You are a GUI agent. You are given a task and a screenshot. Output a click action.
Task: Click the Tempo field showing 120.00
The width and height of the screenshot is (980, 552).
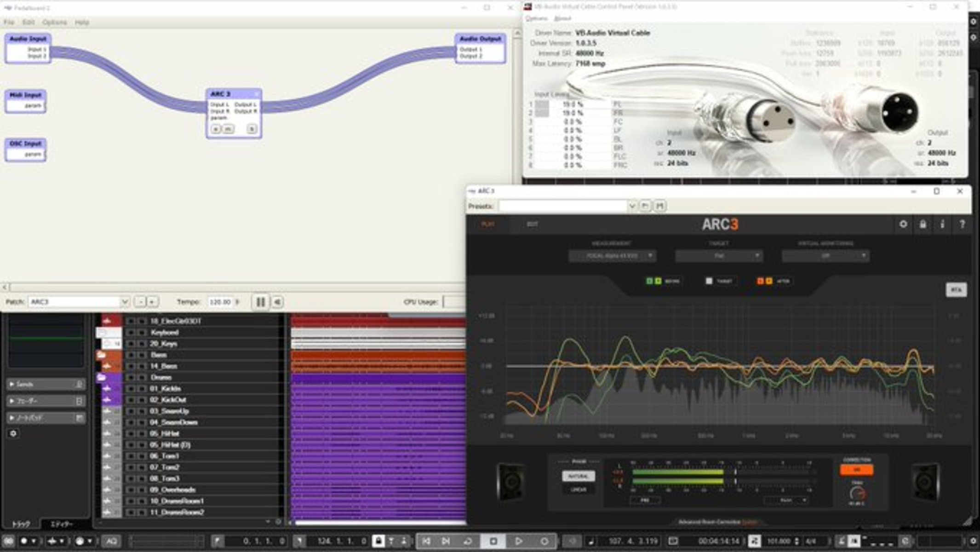click(220, 302)
